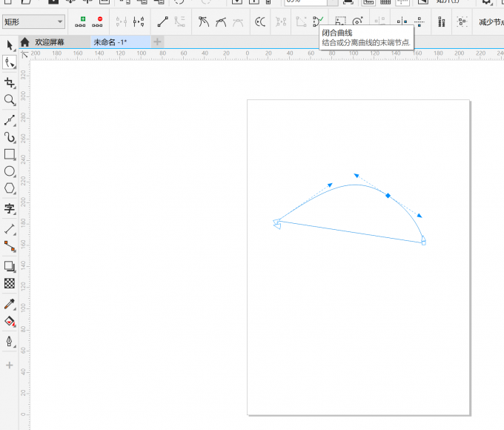
Task: Click the red Delete Nodes button
Action: tap(99, 22)
